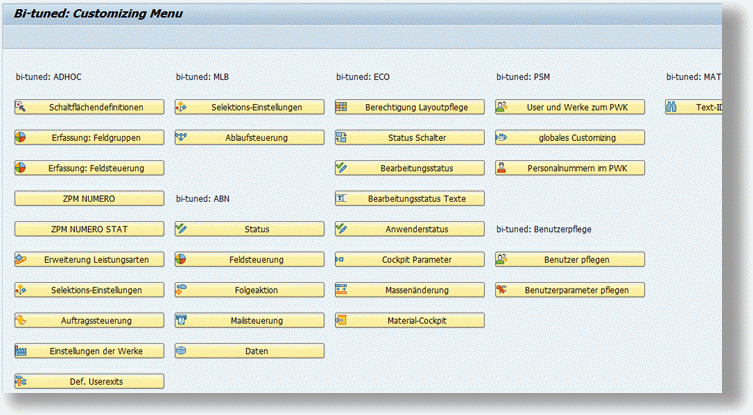Image resolution: width=753 pixels, height=415 pixels.
Task: Click bi-tuned: Benutzerpflege heading
Action: 544,230
